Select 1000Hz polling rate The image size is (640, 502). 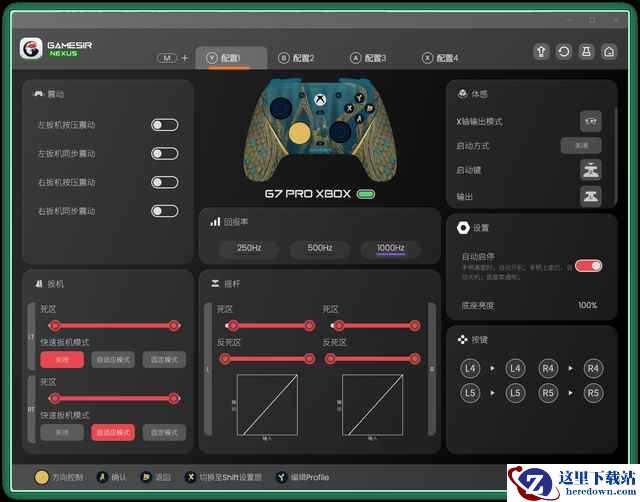pyautogui.click(x=391, y=249)
